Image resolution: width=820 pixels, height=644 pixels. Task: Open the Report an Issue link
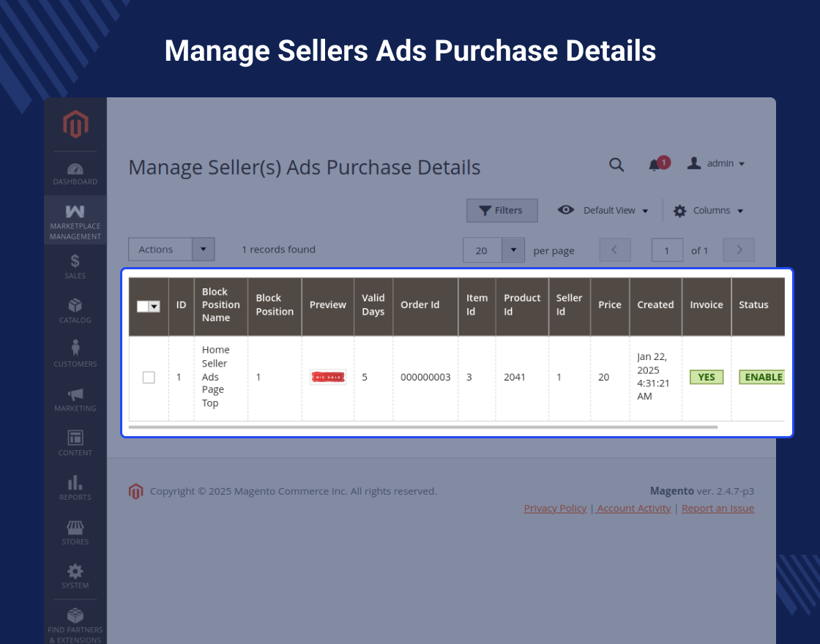(x=717, y=508)
